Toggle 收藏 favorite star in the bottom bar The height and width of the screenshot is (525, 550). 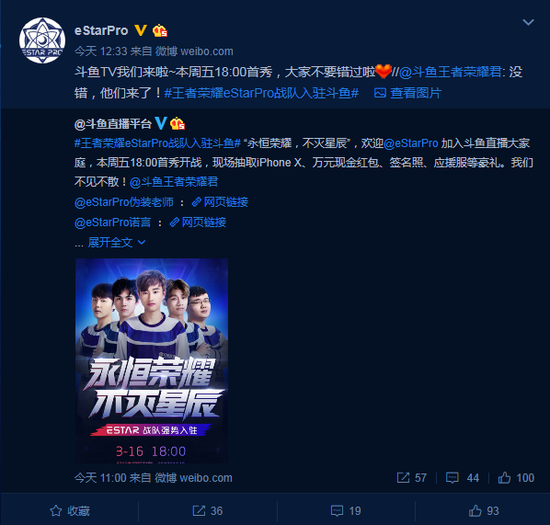70,511
